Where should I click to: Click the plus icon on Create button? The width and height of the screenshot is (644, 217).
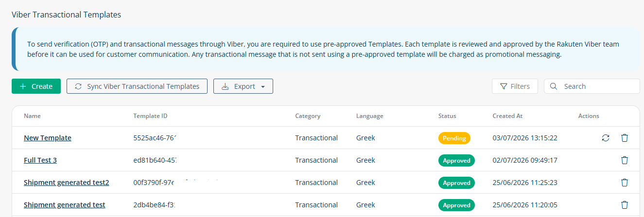coord(23,86)
